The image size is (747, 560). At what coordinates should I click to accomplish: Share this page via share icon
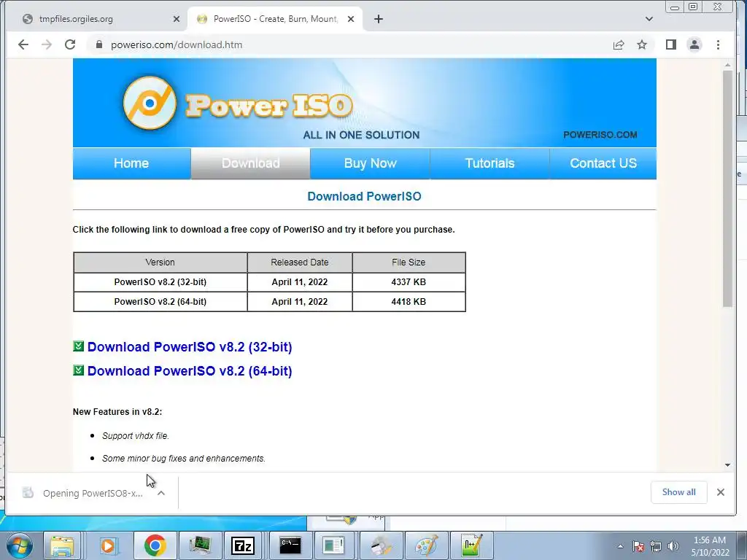(619, 44)
